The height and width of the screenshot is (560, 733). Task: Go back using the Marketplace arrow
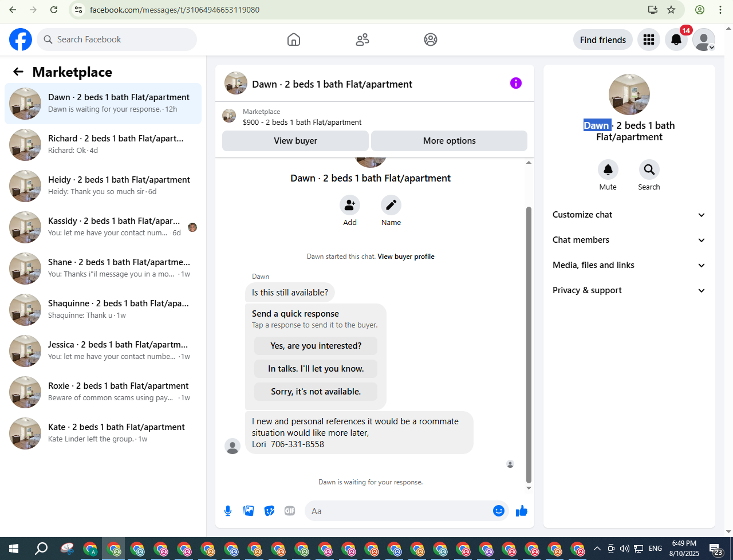click(18, 72)
